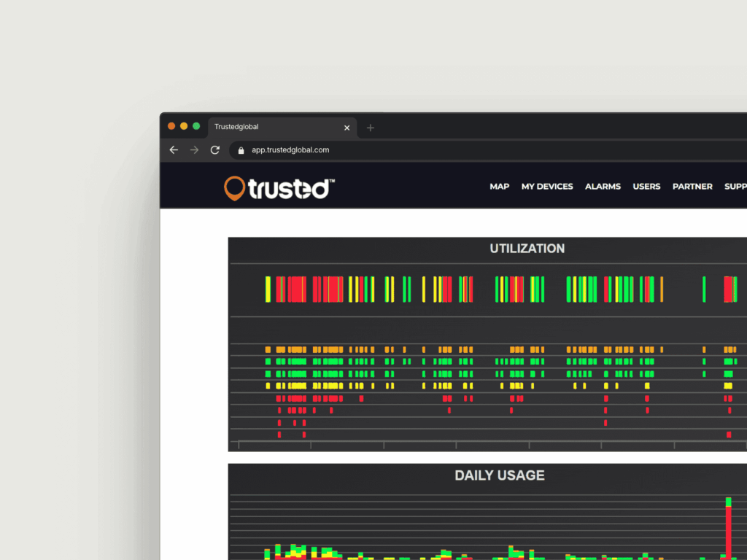The width and height of the screenshot is (747, 560).
Task: Reload the page with refresh icon
Action: tap(215, 149)
